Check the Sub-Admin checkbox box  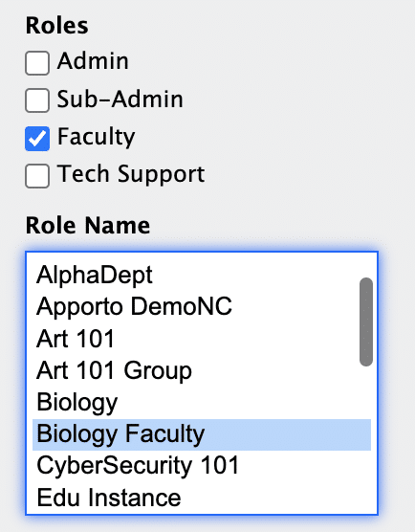37,100
